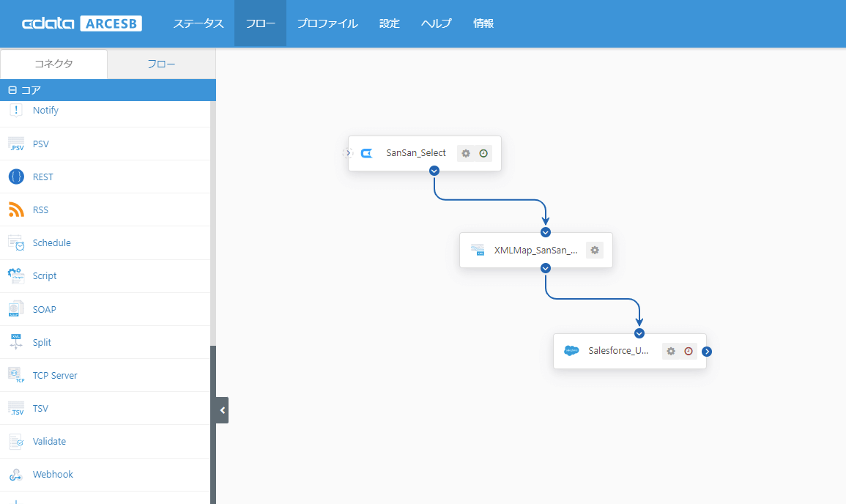The height and width of the screenshot is (504, 846).
Task: Select the REST connector icon
Action: [16, 177]
